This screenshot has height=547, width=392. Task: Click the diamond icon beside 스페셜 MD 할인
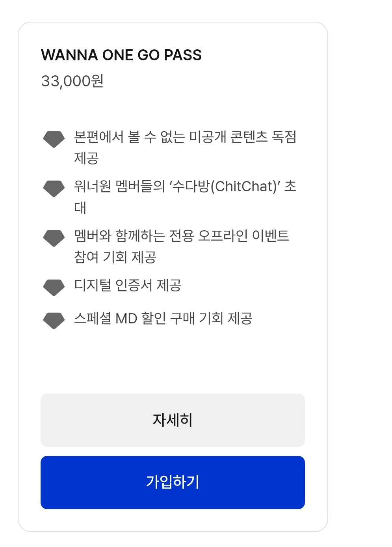coord(54,321)
